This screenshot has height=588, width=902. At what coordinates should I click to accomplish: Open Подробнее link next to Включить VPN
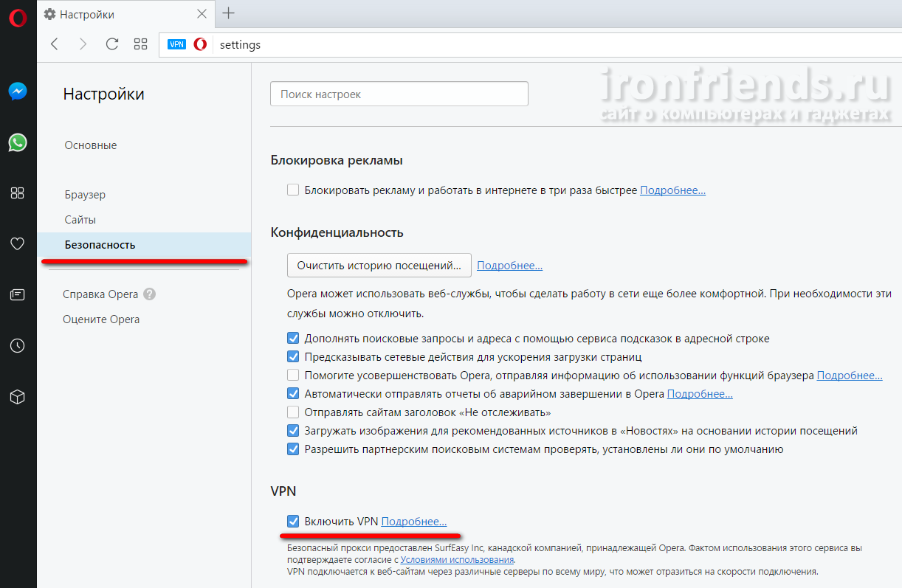[x=414, y=522]
